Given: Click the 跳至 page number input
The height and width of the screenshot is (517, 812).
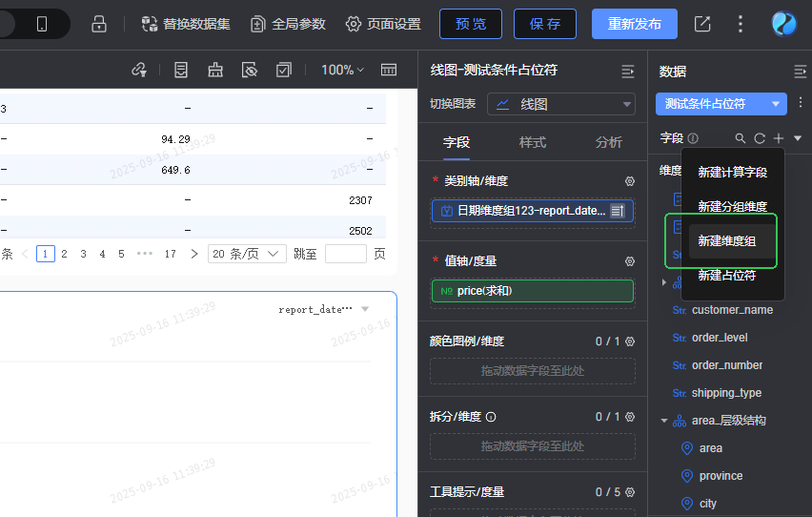Looking at the screenshot, I should 345,254.
